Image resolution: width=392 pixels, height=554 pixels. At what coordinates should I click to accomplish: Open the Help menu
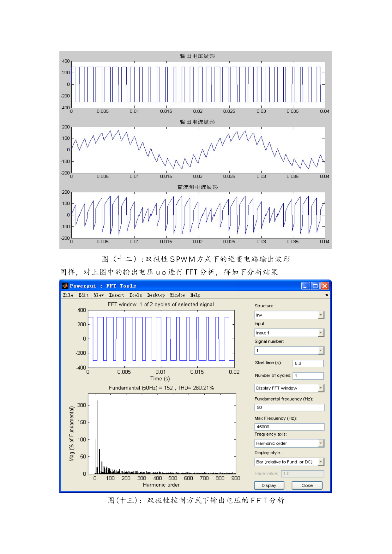tap(195, 295)
